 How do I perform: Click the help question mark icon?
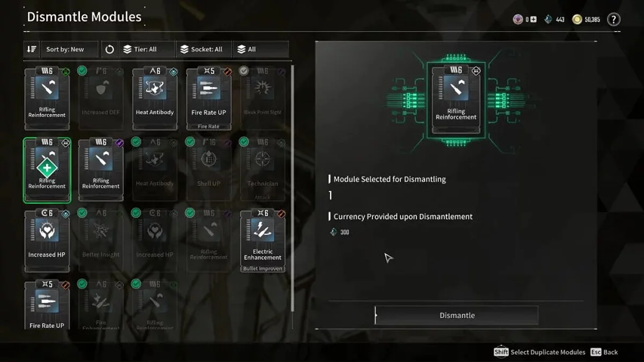tap(613, 19)
